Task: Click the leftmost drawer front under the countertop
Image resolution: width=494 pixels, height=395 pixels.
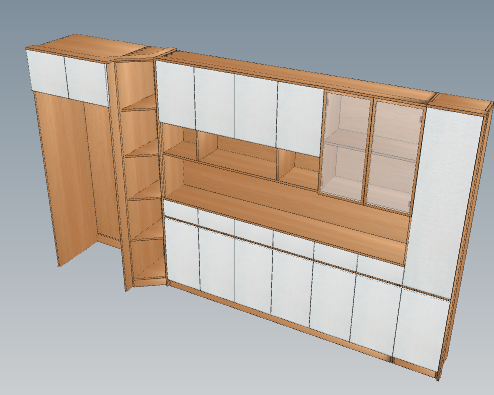Action: [181, 209]
